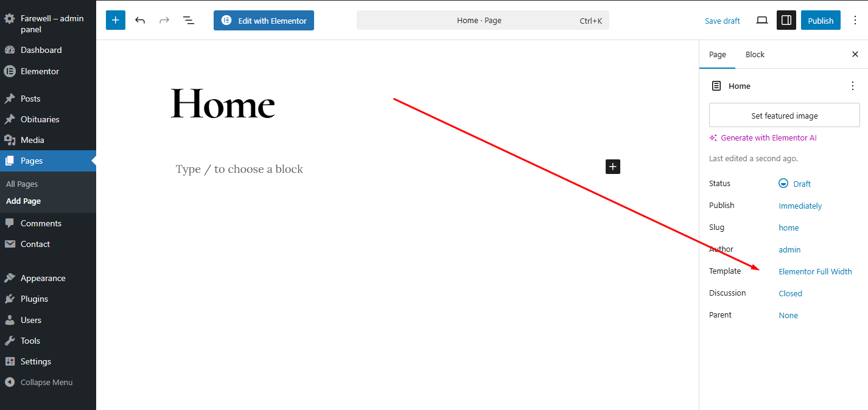Viewport: 868px width, 410px height.
Task: Click the blue block inserter plus icon
Action: coord(116,20)
